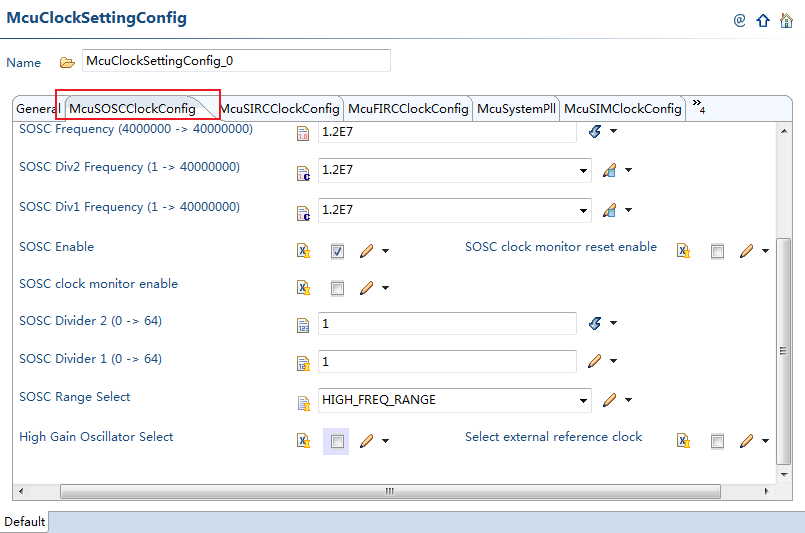805x533 pixels.
Task: Click the horizontal scrollbar right arrow
Action: [x=766, y=491]
